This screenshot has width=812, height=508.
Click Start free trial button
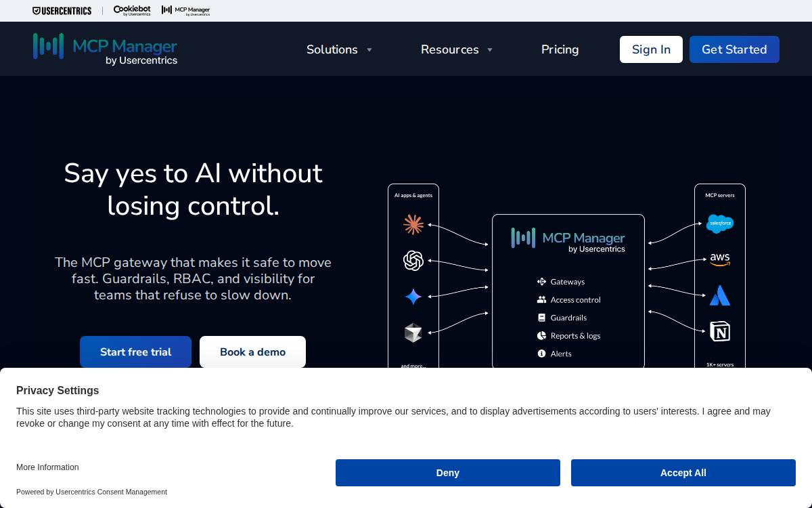[135, 352]
